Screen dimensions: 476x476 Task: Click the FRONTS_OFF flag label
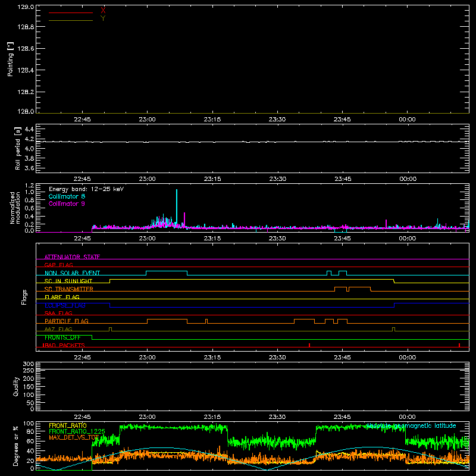pyautogui.click(x=62, y=337)
